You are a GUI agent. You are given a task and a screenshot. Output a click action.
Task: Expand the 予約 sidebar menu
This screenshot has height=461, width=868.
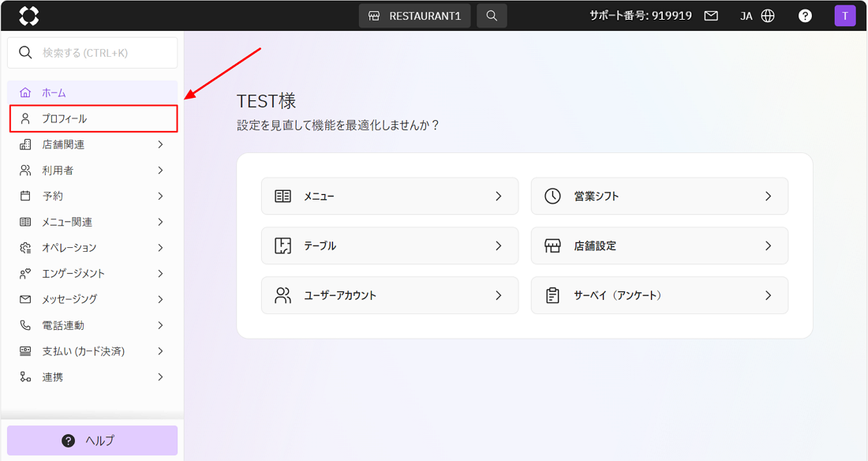(92, 196)
